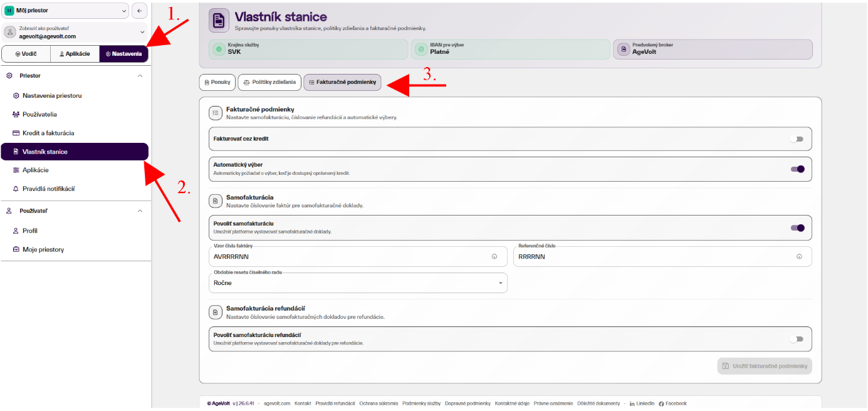Open the Ponuky tab

pyautogui.click(x=217, y=82)
